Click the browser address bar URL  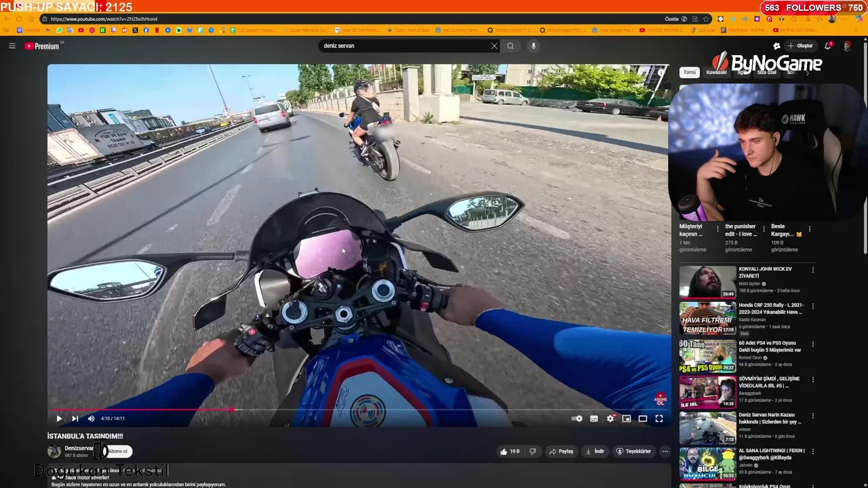[104, 19]
